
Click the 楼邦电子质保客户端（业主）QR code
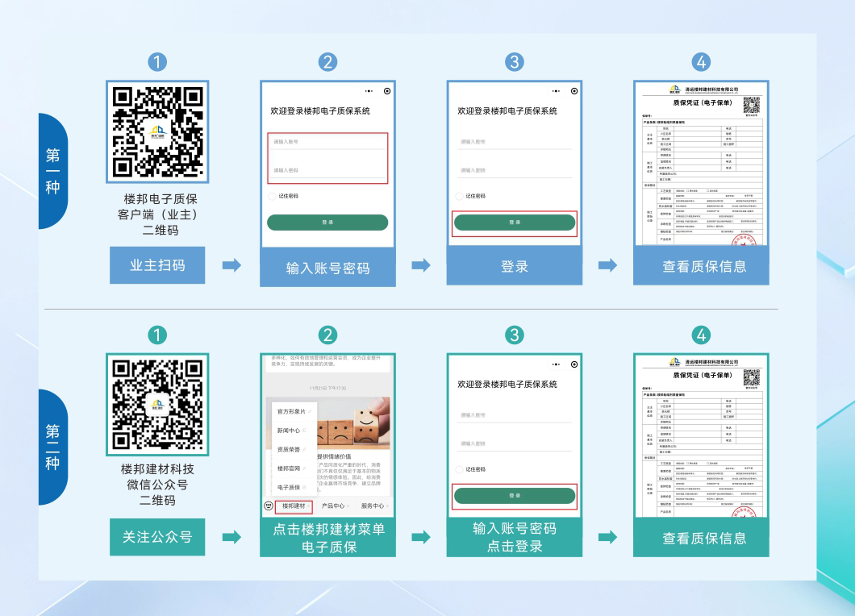157,132
